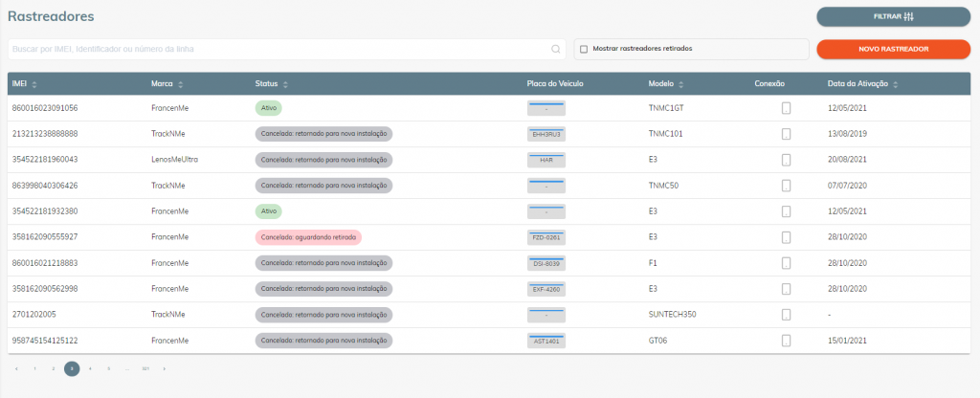Click model TNMC1GT cell
Screen dimensions: 980x398
coord(667,108)
